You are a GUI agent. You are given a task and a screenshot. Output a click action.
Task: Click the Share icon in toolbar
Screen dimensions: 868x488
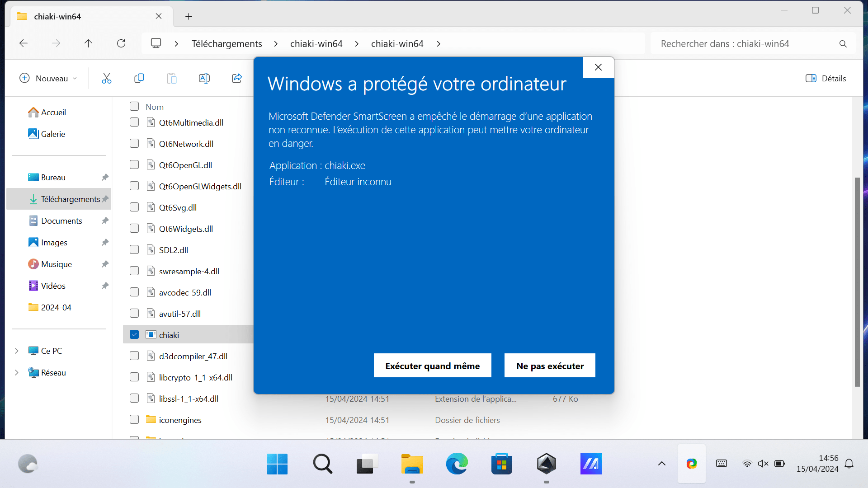237,78
